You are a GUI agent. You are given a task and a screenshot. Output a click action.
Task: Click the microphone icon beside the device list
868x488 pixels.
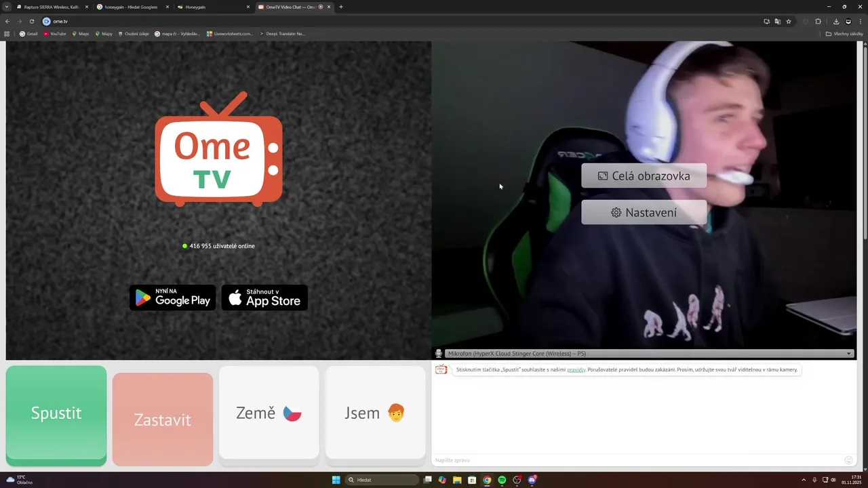(439, 354)
